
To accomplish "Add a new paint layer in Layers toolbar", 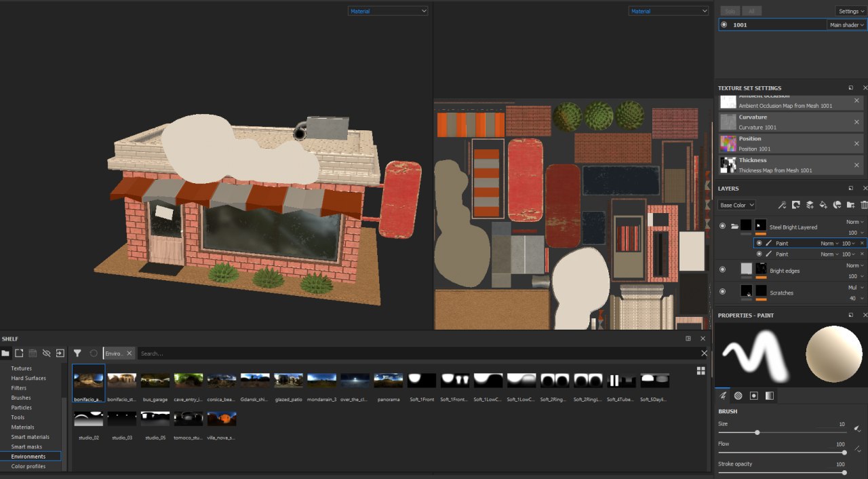I will [810, 205].
